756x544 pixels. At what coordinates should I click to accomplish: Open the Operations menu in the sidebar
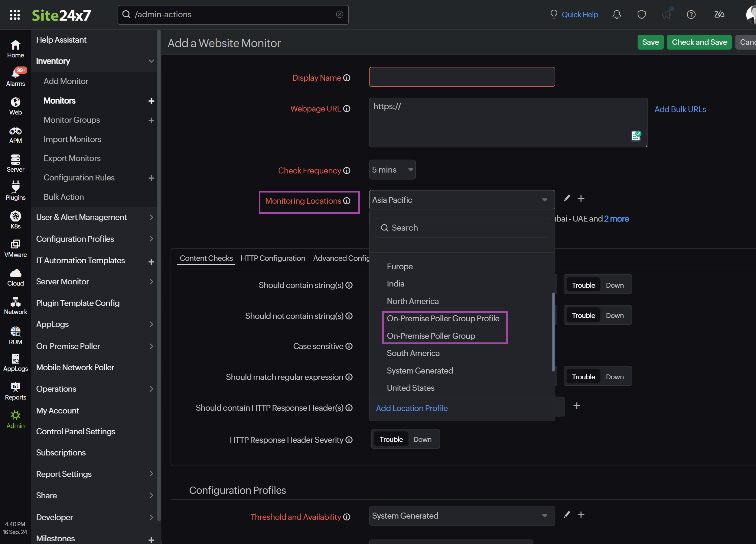(x=56, y=388)
